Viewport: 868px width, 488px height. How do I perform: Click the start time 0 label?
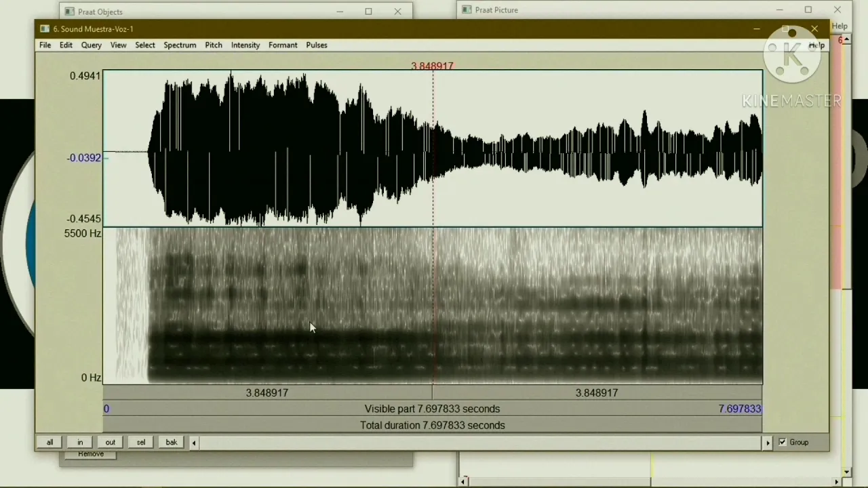point(106,409)
